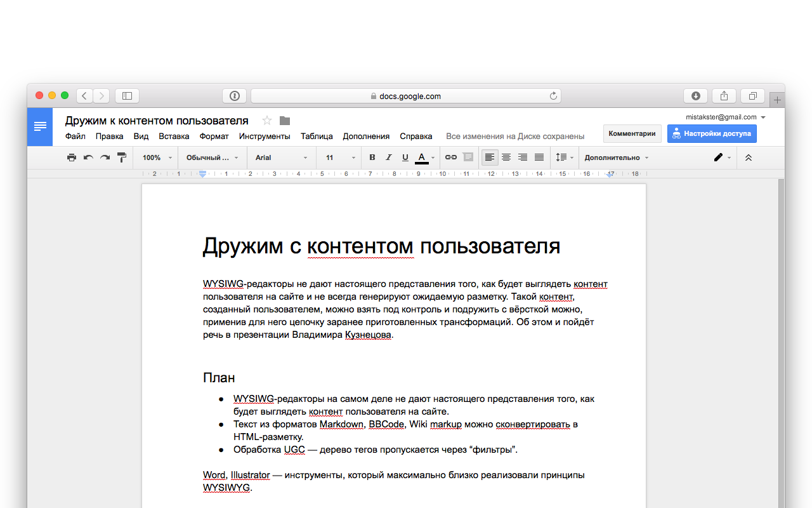The width and height of the screenshot is (812, 508).
Task: Click the Google Docs home icon
Action: [x=40, y=126]
